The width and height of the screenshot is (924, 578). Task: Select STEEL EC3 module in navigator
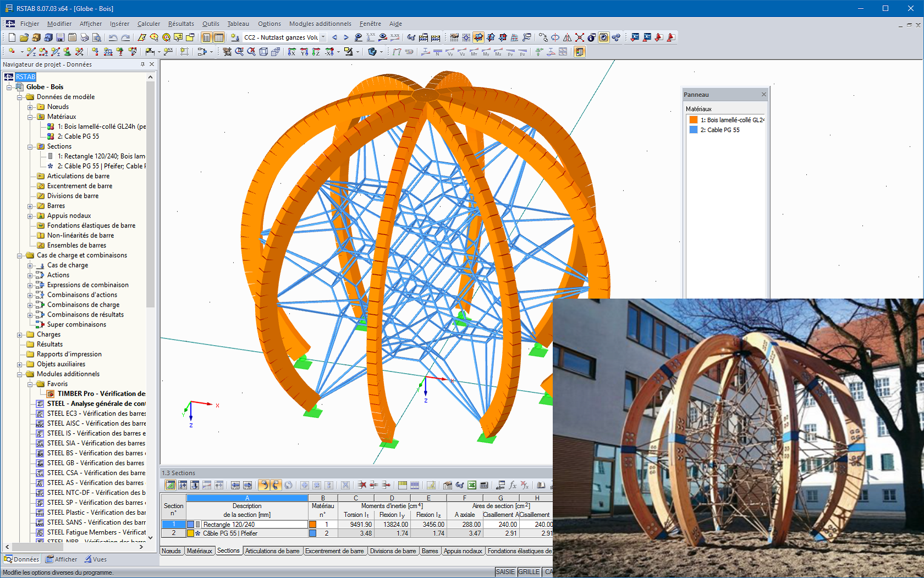96,413
